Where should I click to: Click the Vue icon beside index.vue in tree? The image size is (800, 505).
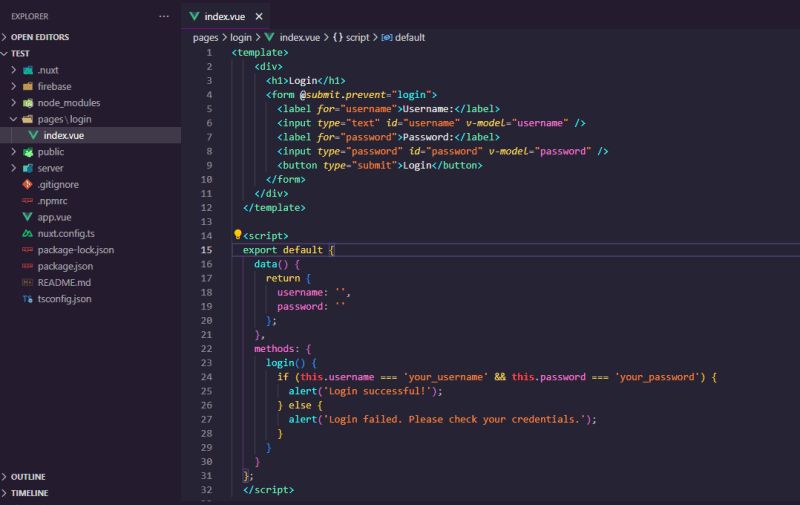34,135
